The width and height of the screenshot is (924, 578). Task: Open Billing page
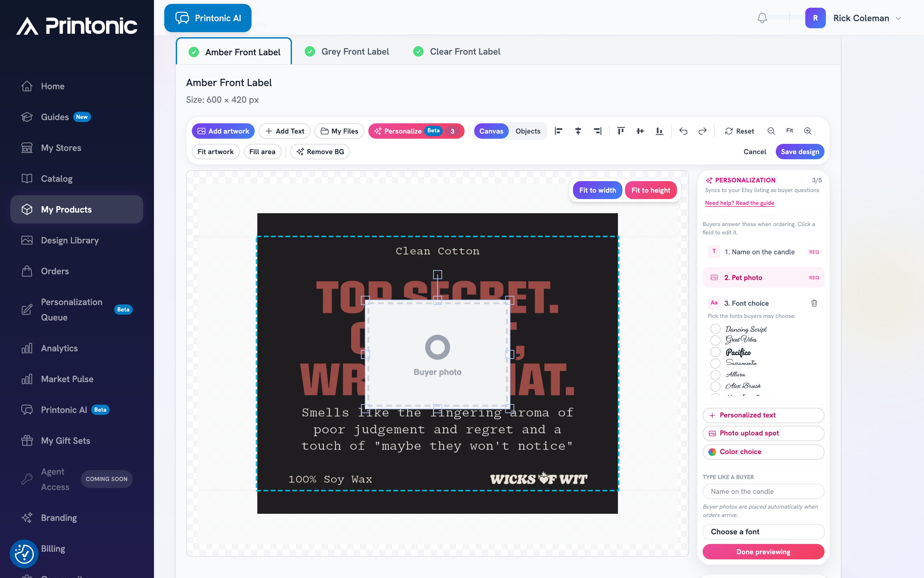tap(76, 548)
